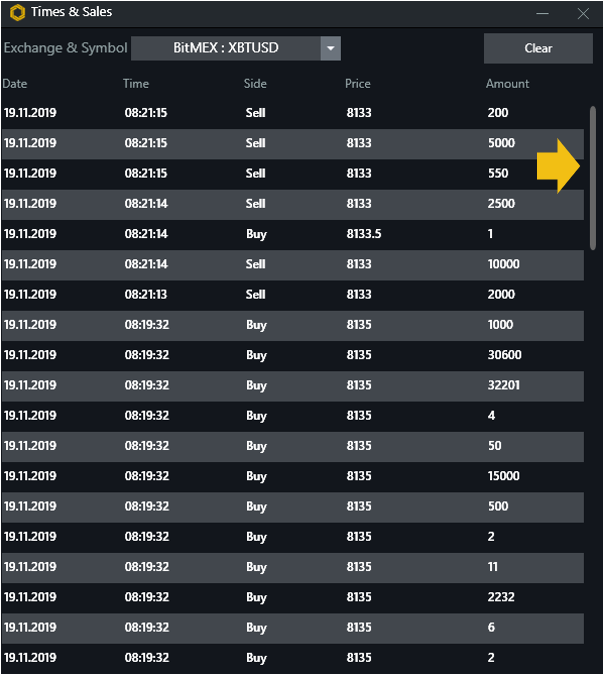
Task: Select the amount 2500 cell
Action: coord(501,203)
